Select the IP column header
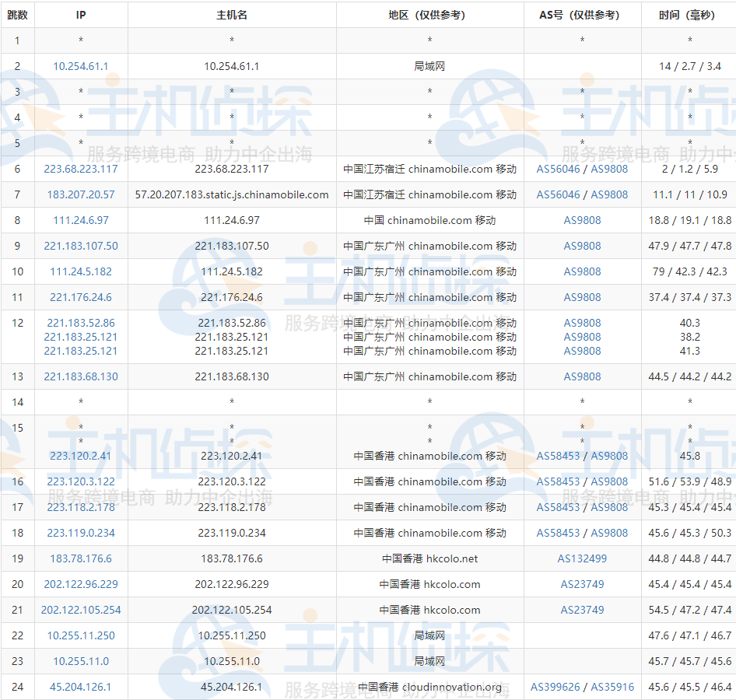The height and width of the screenshot is (700, 736). 81,15
